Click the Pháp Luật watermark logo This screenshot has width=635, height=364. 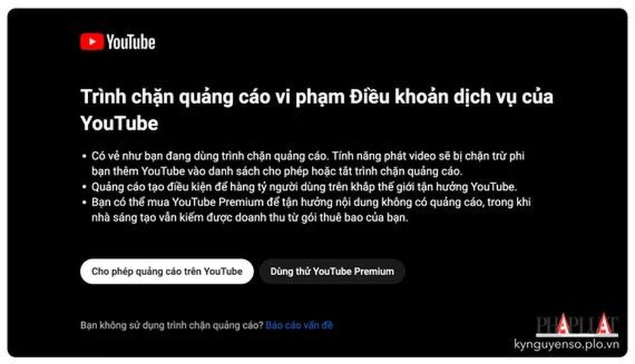point(577,325)
